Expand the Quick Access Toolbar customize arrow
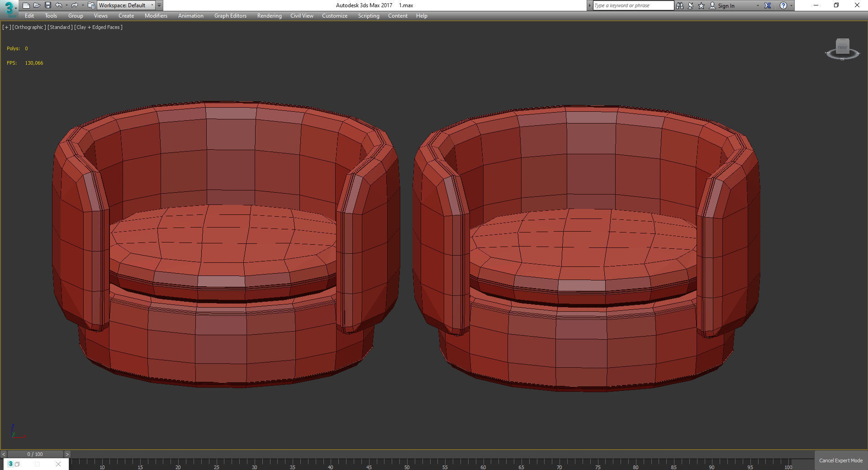Screen dimensions: 868x470 [x=159, y=5]
